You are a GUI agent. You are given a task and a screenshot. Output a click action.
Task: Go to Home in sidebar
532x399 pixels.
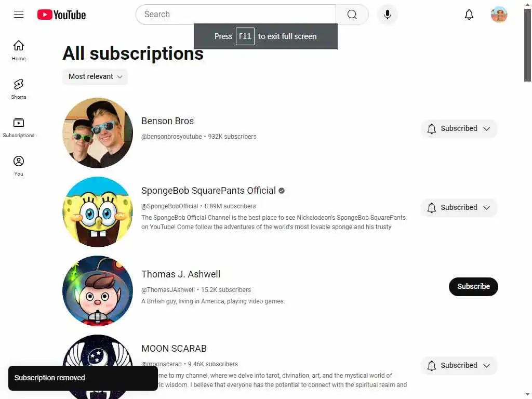point(19,50)
